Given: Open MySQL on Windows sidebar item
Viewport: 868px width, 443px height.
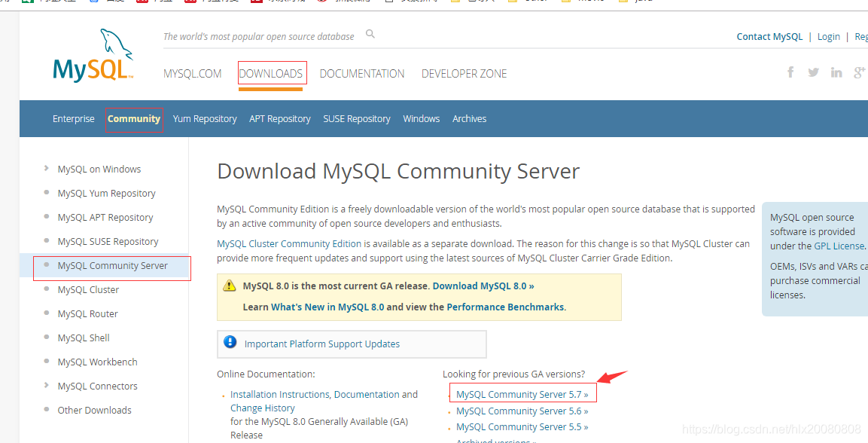Looking at the screenshot, I should (x=99, y=170).
